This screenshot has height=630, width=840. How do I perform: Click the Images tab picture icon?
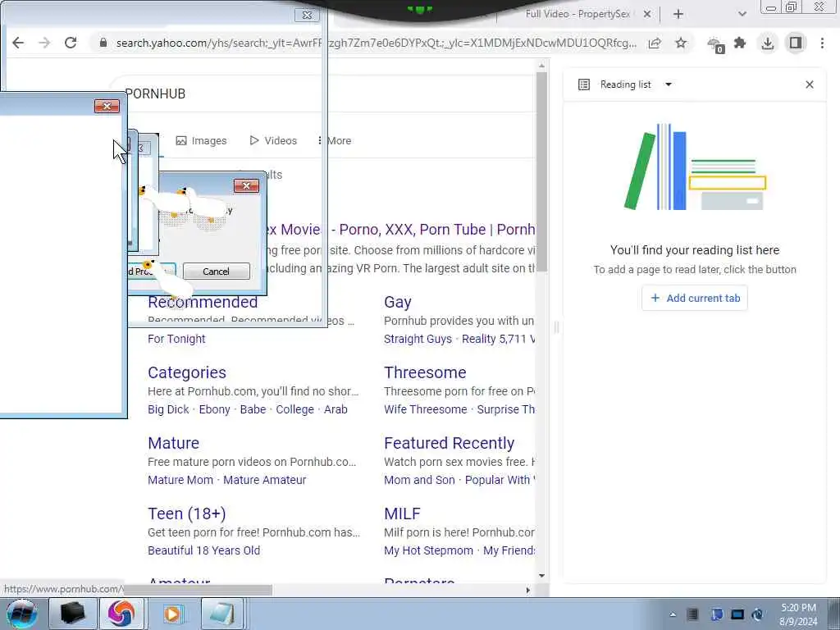(181, 141)
